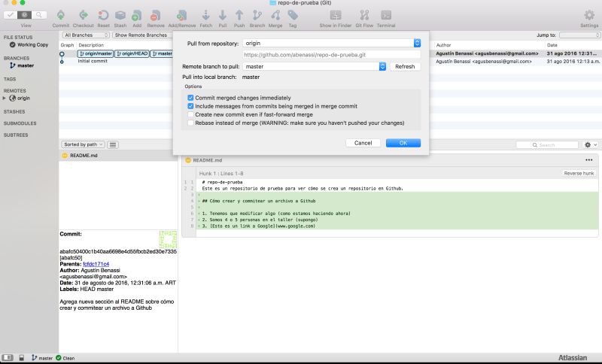Click the Checkout toolbar icon
The image size is (602, 364).
coord(84,16)
